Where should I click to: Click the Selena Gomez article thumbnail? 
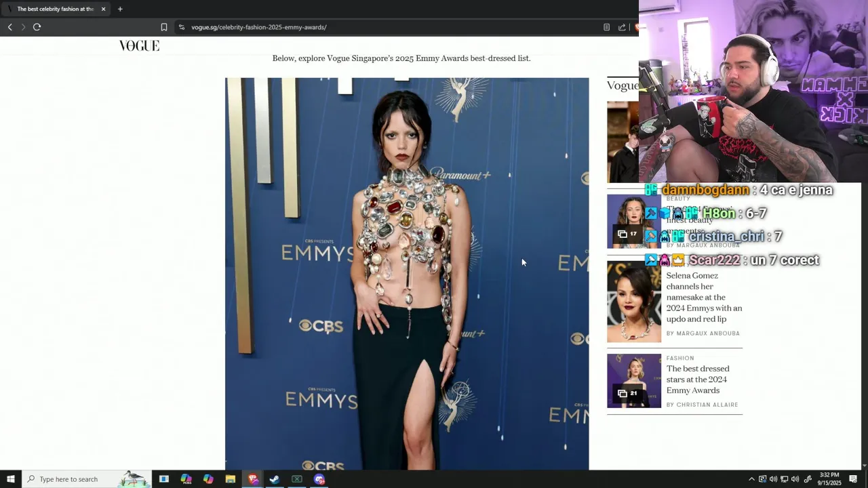click(x=634, y=302)
